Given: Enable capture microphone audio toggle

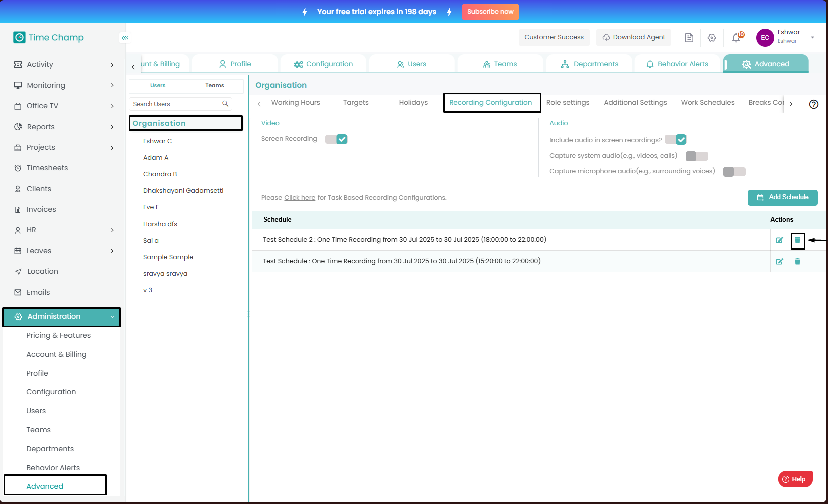Looking at the screenshot, I should click(x=734, y=172).
